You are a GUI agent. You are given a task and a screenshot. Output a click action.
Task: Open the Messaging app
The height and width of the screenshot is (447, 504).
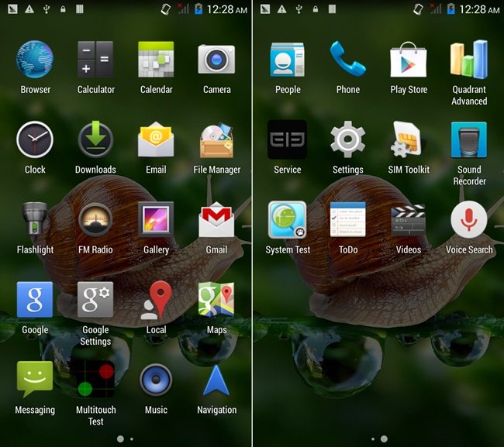tap(35, 380)
